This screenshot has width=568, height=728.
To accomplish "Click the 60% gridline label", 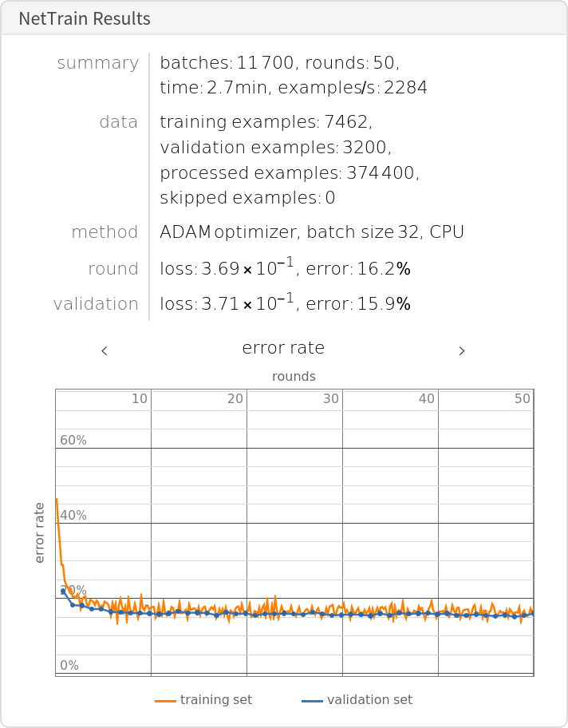I will click(x=73, y=441).
